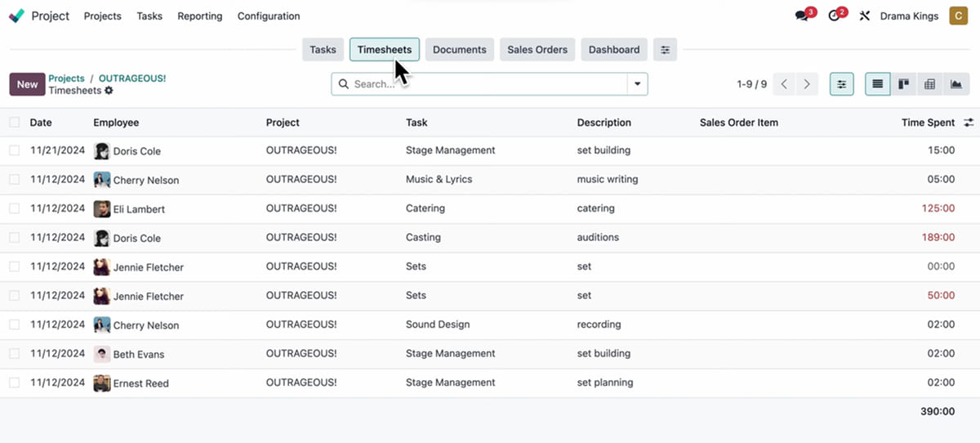The width and height of the screenshot is (980, 443).
Task: Check the music writing row checkbox
Action: coord(15,179)
